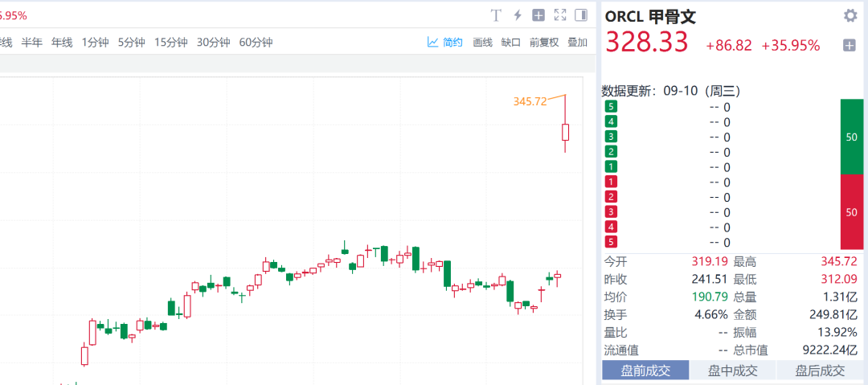Screen dimensions: 868x385
Task: Click the 简约 line chart icon
Action: (x=433, y=42)
